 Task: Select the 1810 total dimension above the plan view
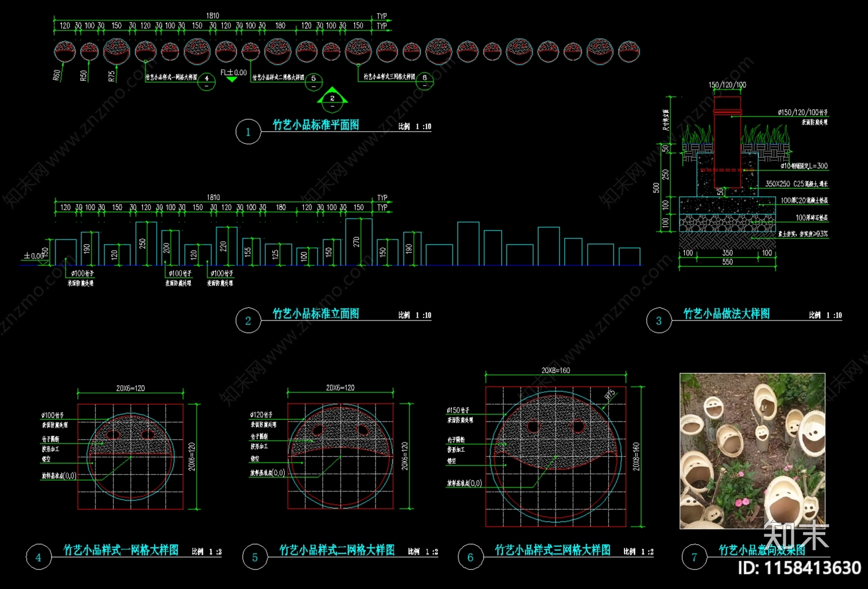click(213, 16)
